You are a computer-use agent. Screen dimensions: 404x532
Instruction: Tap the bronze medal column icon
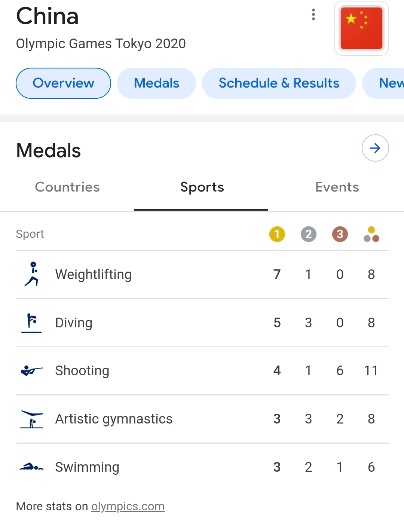(340, 234)
